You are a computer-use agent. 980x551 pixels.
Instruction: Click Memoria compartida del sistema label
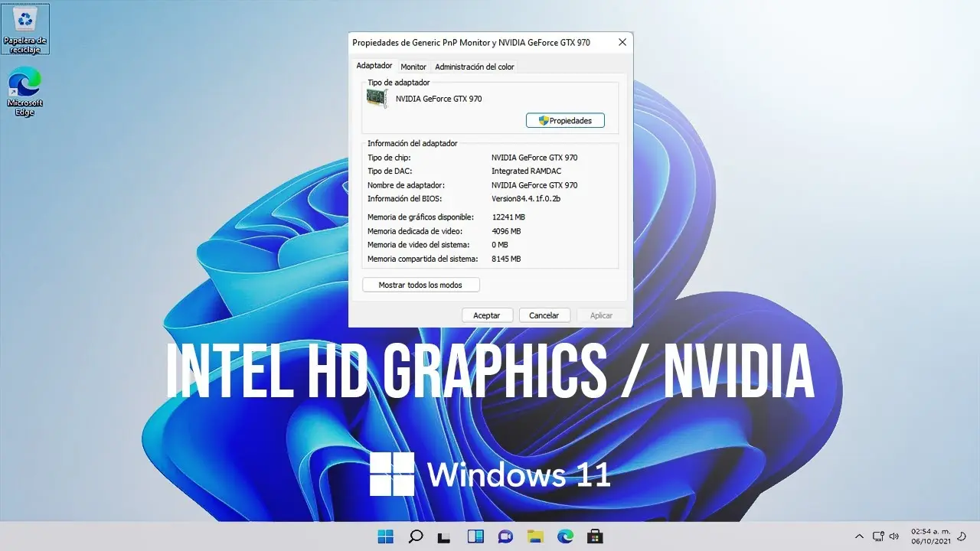423,259
